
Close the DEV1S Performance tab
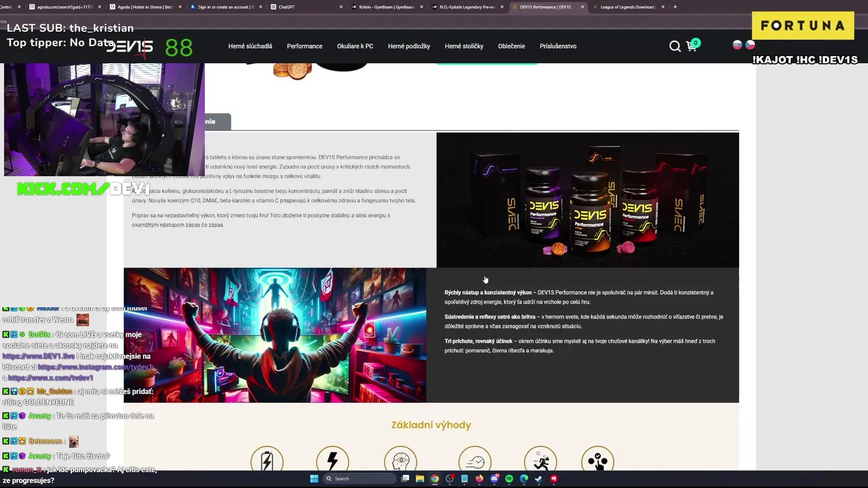coord(582,7)
